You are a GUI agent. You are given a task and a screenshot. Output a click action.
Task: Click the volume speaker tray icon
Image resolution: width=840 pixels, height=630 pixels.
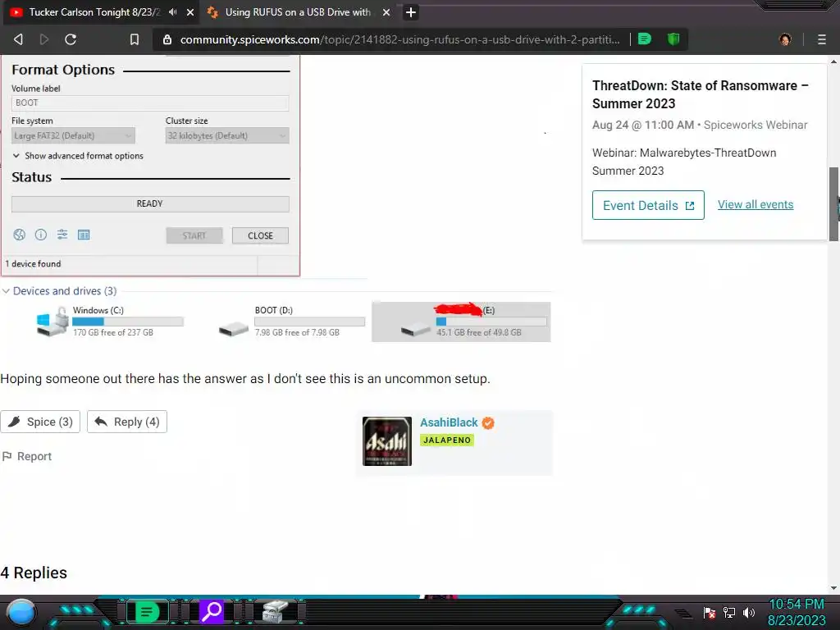[749, 612]
